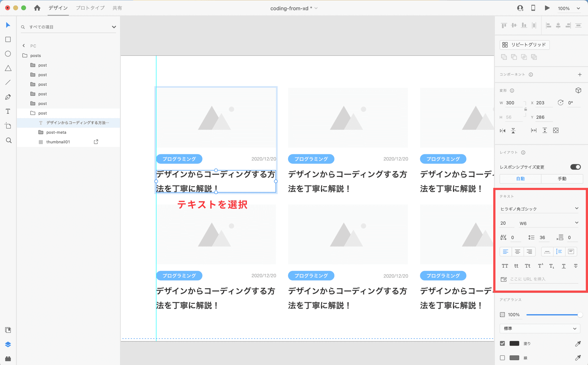This screenshot has height=365, width=588.
Task: Enable the 線 border checkbox
Action: coord(502,358)
